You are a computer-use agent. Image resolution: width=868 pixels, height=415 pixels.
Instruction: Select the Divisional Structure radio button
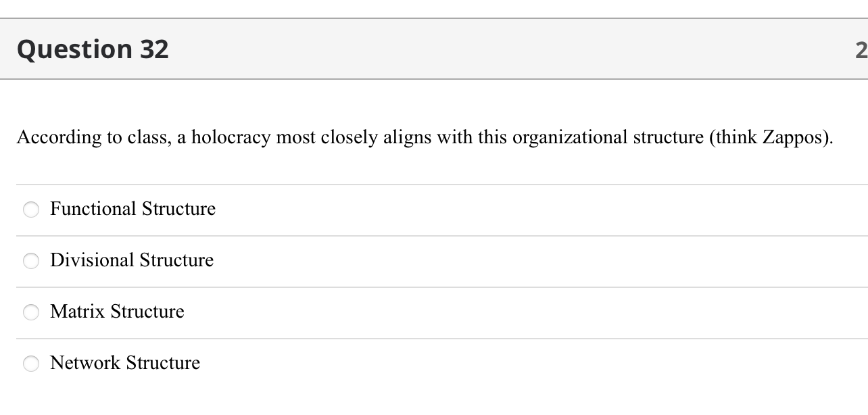(30, 261)
